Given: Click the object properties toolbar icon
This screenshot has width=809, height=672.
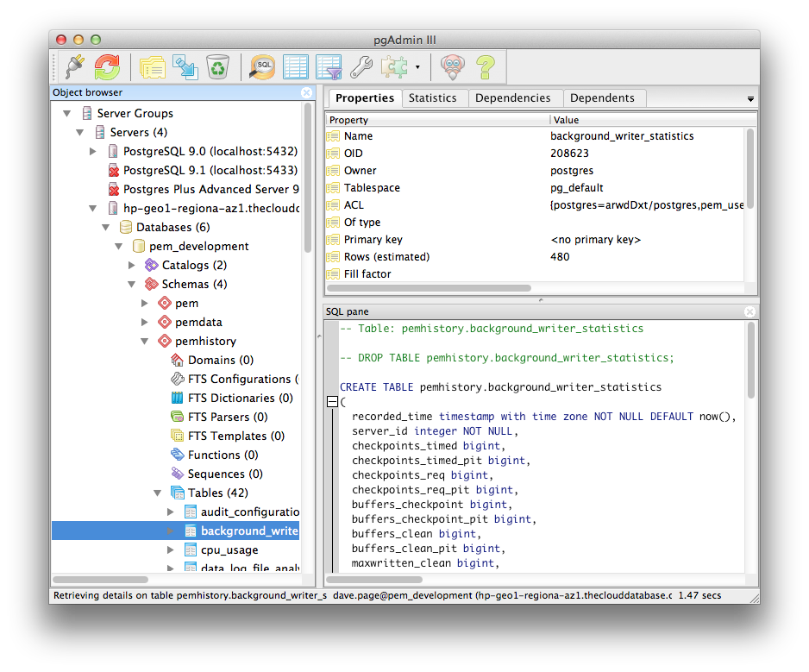Looking at the screenshot, I should point(153,66).
